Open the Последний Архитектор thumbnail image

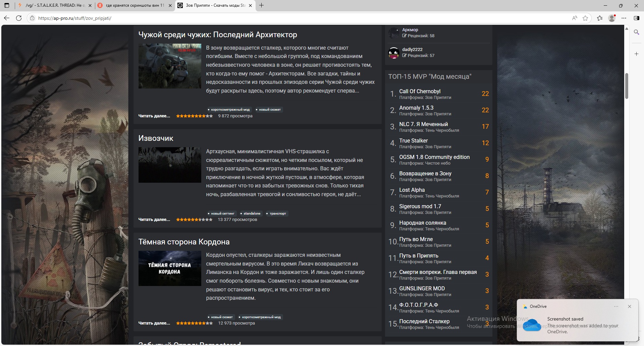point(170,66)
